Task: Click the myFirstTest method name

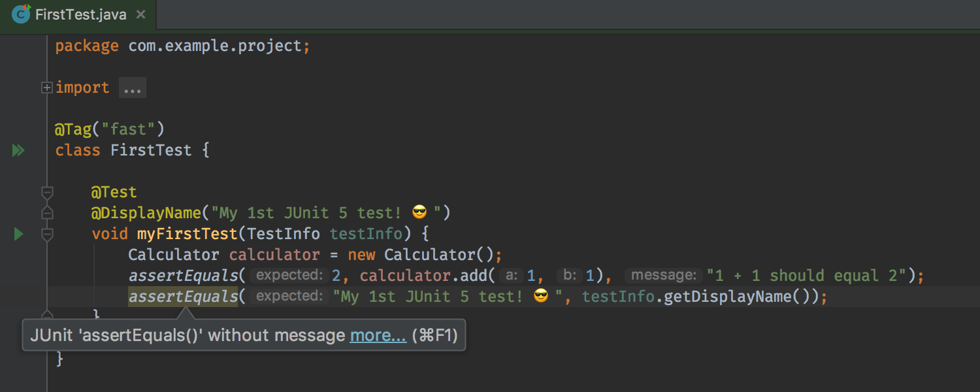Action: click(x=188, y=234)
